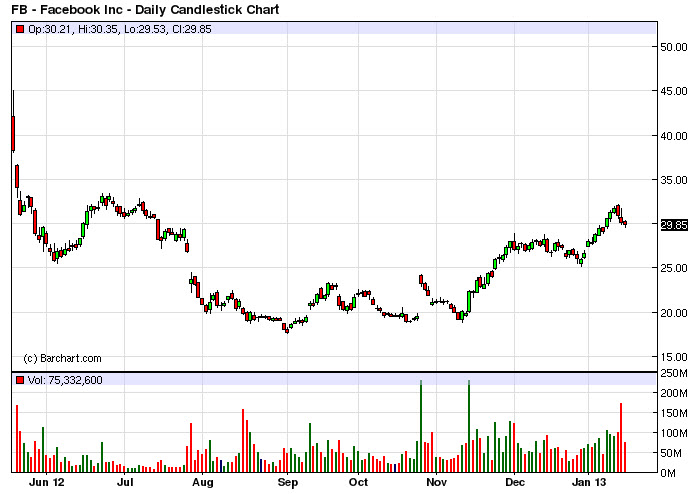Click the '(c) Barchart.com' credit text

[x=62, y=358]
